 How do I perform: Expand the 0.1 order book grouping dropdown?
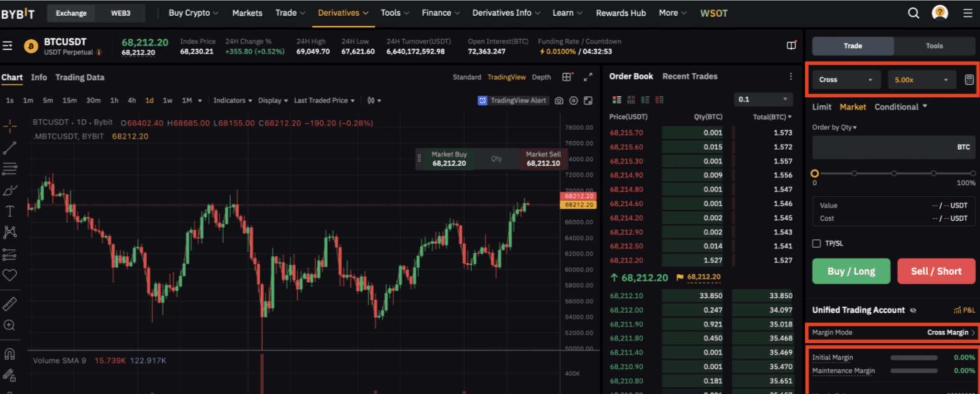point(763,100)
